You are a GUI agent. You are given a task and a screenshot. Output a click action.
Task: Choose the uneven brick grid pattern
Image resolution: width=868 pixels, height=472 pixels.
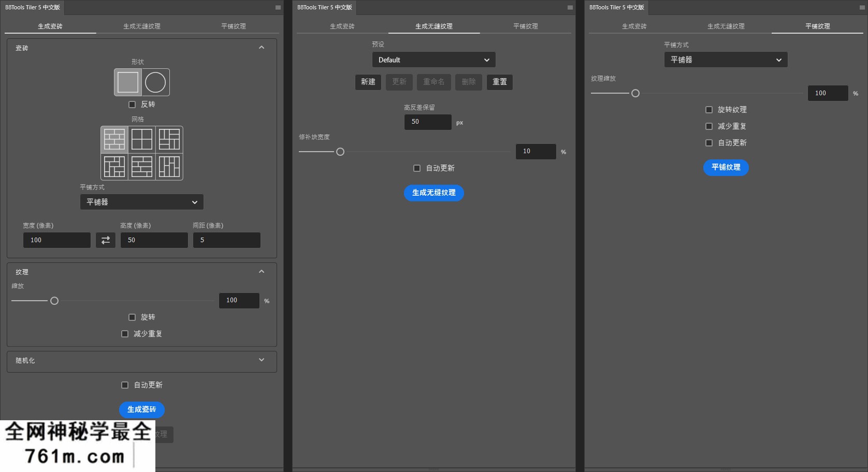142,167
